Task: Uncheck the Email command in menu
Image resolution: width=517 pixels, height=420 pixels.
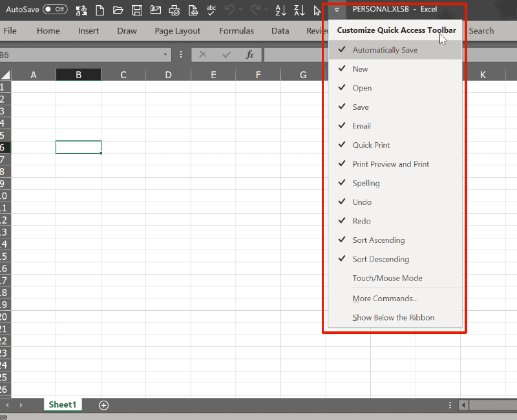Action: (395, 126)
